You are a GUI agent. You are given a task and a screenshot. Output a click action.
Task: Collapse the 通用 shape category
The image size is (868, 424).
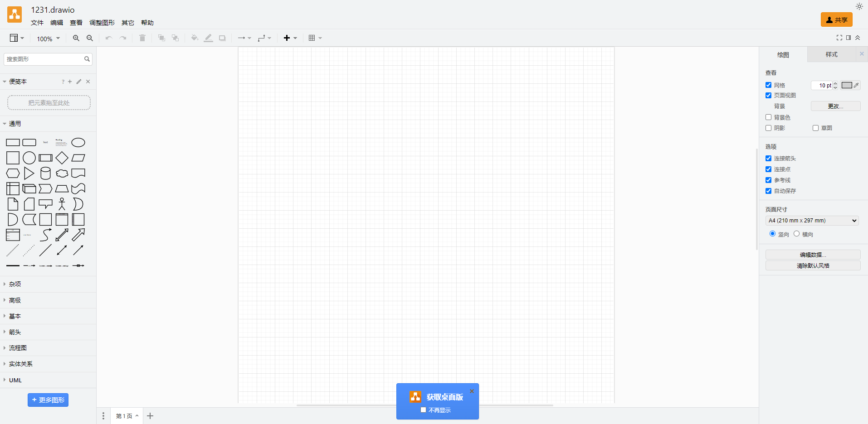tap(48, 124)
